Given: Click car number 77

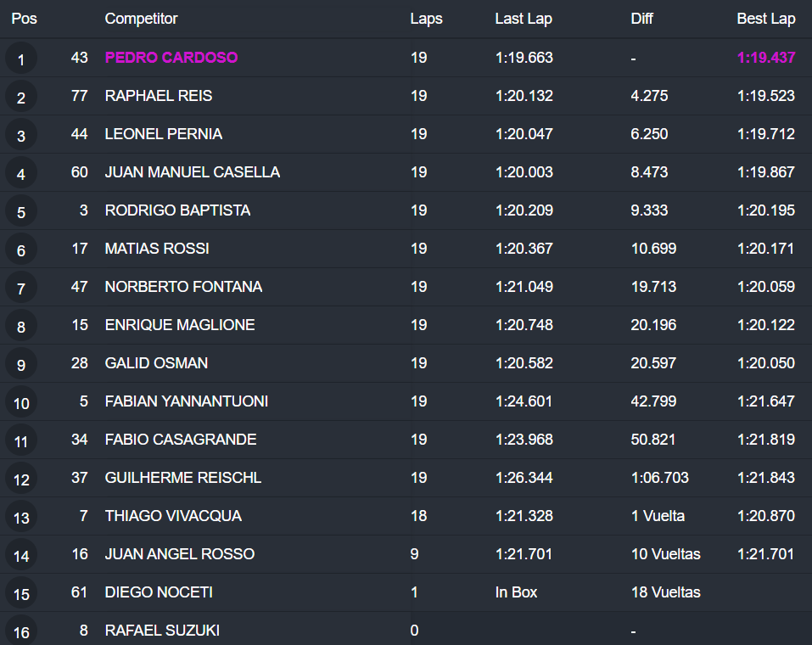Looking at the screenshot, I should pos(79,96).
